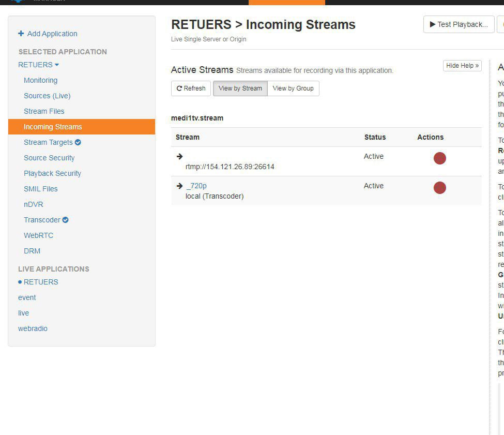Viewport: 504px width, 435px height.
Task: Select the webradio application
Action: pyautogui.click(x=33, y=328)
